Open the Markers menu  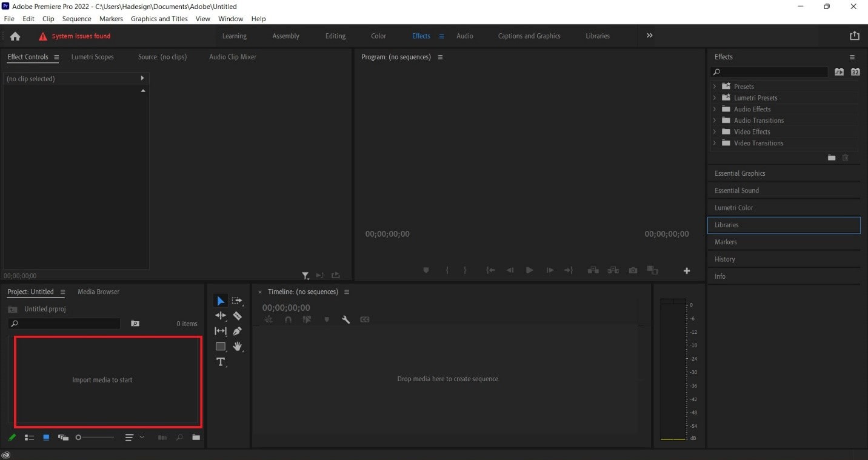point(111,19)
